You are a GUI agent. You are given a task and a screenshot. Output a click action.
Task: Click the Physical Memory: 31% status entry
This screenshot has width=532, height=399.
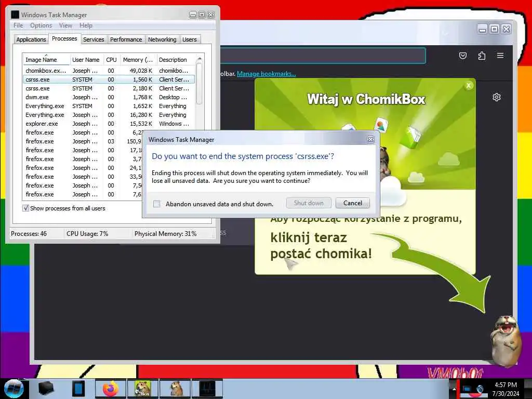point(166,234)
